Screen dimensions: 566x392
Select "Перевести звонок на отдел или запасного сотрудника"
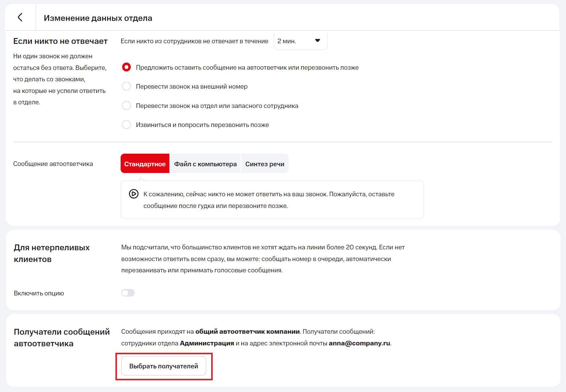[x=126, y=106]
